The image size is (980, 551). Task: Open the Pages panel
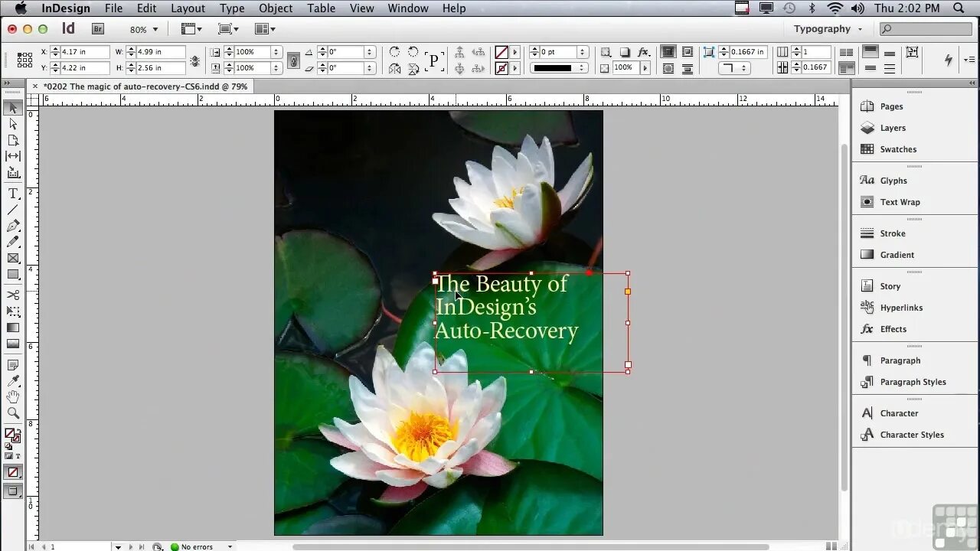click(x=891, y=106)
